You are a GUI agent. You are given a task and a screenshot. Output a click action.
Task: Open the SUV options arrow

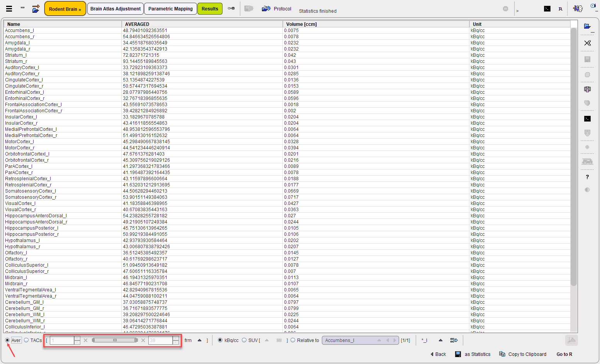click(x=267, y=340)
